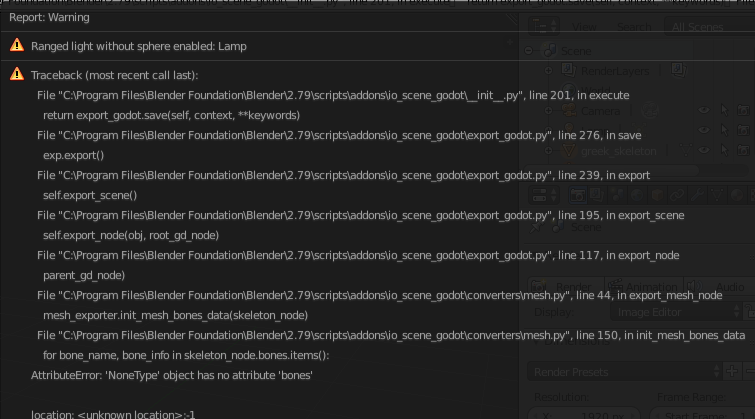Toggle selectability arrow for Camera

pos(724,110)
